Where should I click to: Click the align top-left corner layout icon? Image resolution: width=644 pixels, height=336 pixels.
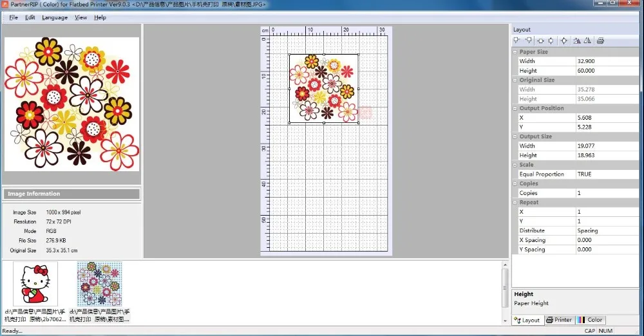coord(516,41)
